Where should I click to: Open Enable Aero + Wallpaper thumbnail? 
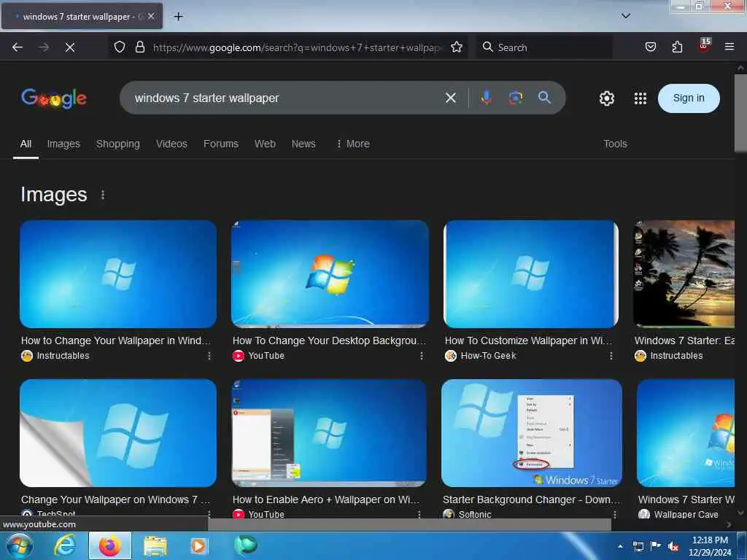coord(329,433)
